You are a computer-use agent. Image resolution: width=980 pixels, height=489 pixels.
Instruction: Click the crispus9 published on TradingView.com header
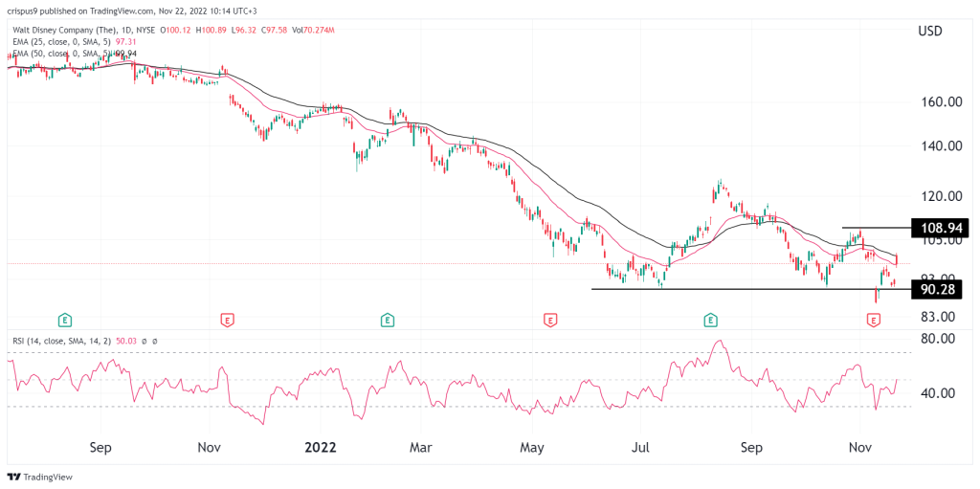click(x=134, y=11)
